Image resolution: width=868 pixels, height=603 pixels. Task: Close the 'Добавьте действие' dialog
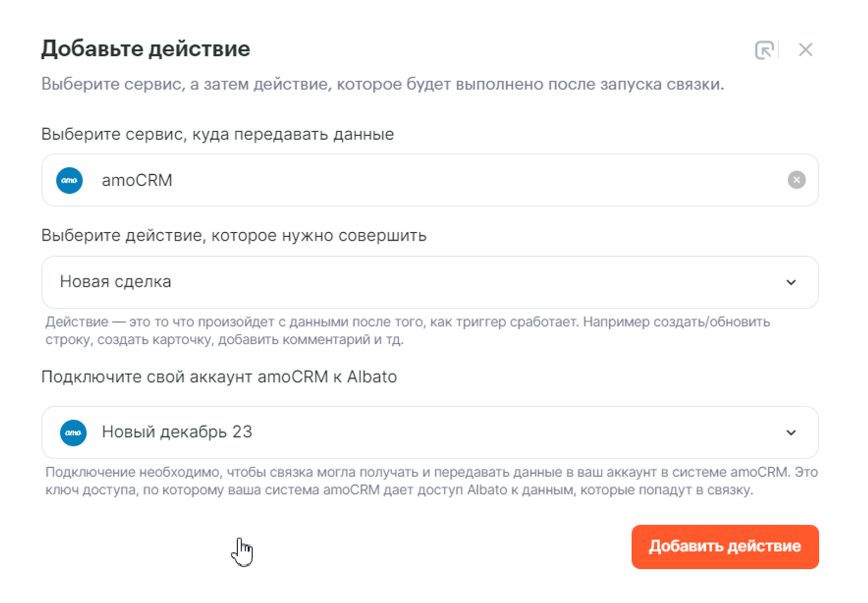[805, 50]
